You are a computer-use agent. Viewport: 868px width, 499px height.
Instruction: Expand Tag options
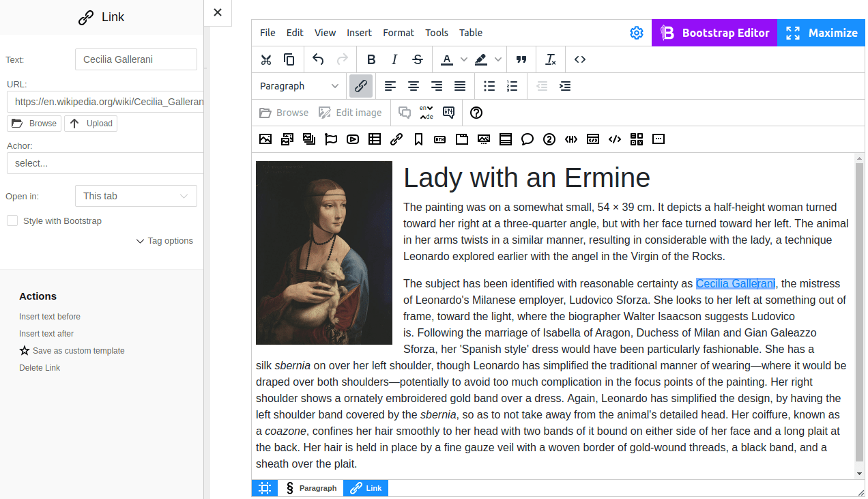tap(164, 241)
